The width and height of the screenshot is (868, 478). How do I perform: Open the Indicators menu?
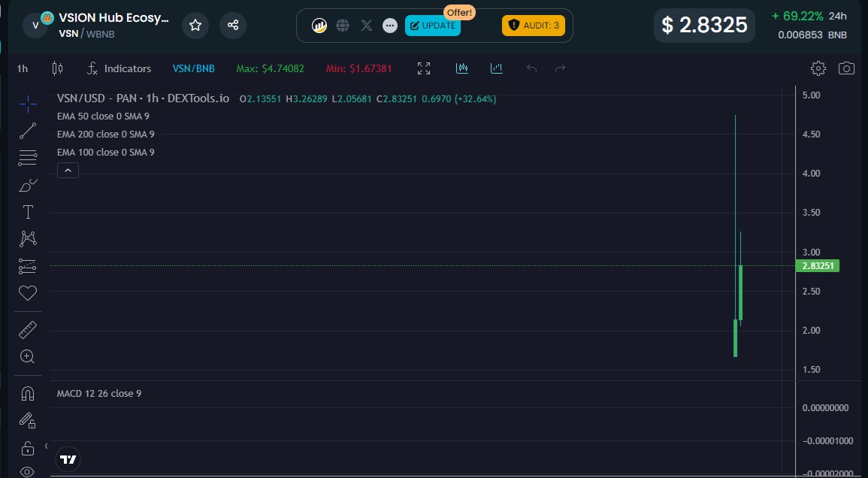click(x=119, y=68)
